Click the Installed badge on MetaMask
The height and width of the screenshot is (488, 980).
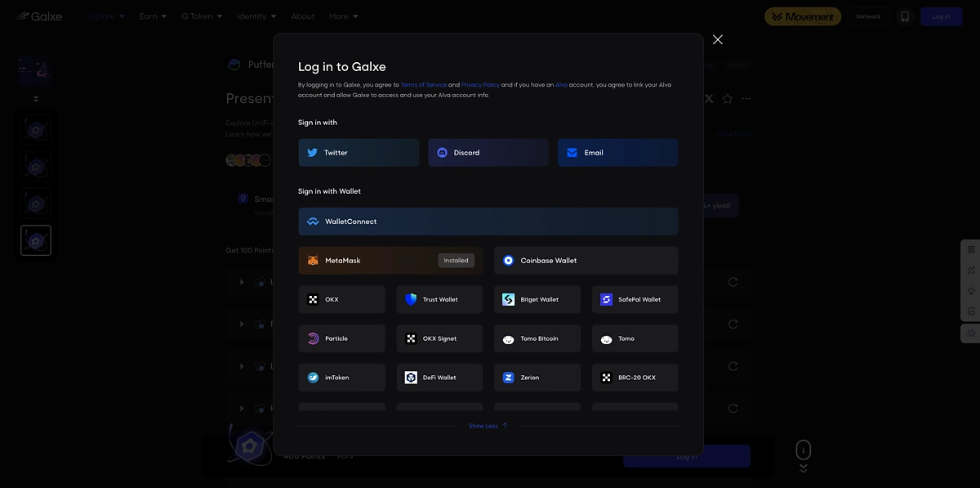pyautogui.click(x=457, y=261)
